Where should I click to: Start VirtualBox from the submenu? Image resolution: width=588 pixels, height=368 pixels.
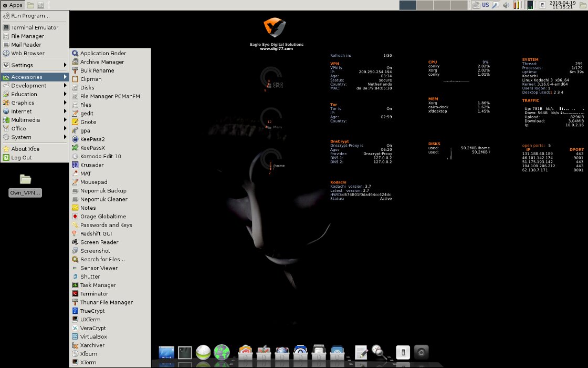point(93,336)
